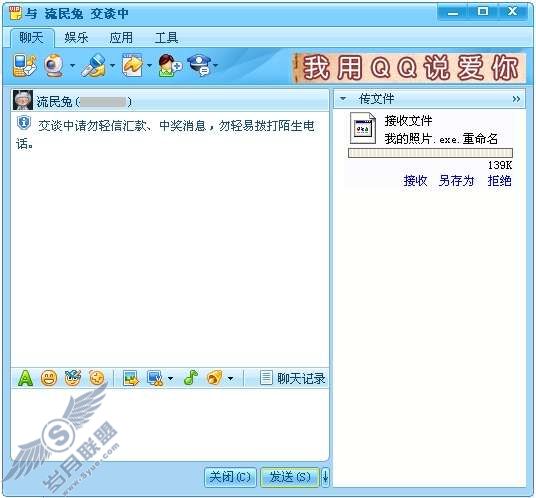Send a window shake nudge icon
536x498 pixels.
[x=97, y=378]
